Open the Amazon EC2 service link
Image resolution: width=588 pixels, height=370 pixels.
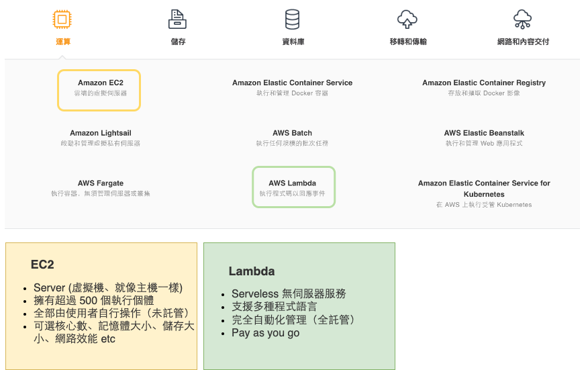(101, 83)
